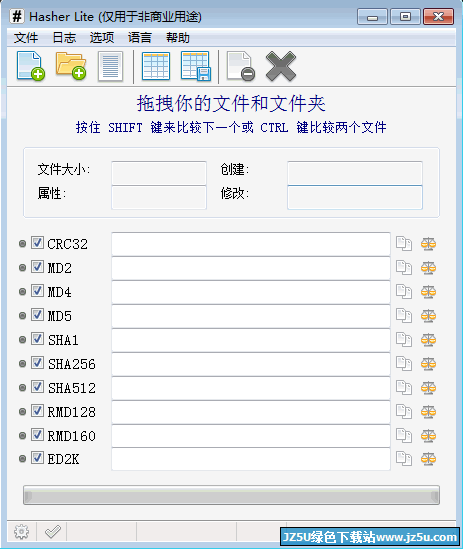Copy the SHA512 hash value
The image size is (463, 549).
pyautogui.click(x=404, y=388)
